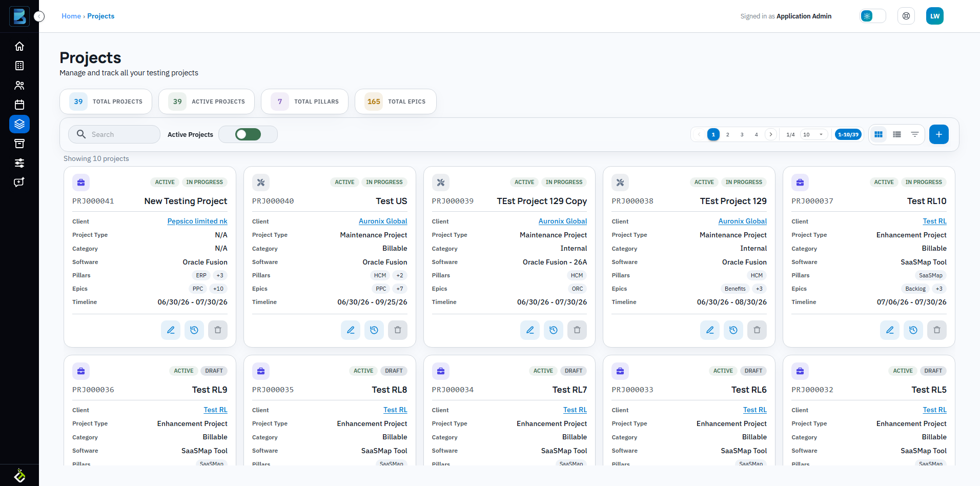The height and width of the screenshot is (486, 980).
Task: Delete the Test RL10 project
Action: [x=937, y=330]
